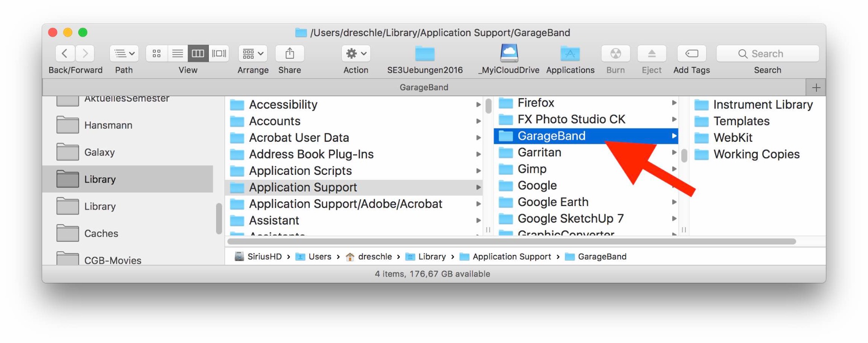Expand arrow next to Google SketchUp 7
The image size is (868, 343).
(674, 219)
